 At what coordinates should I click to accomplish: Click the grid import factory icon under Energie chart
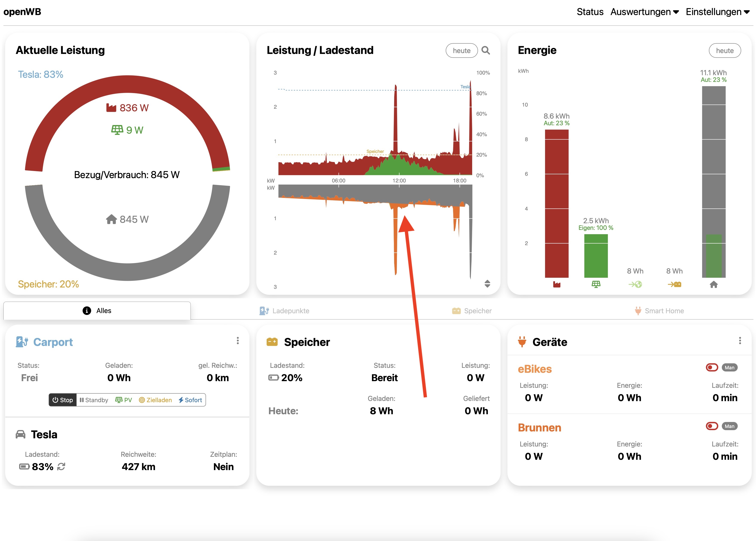click(x=556, y=284)
